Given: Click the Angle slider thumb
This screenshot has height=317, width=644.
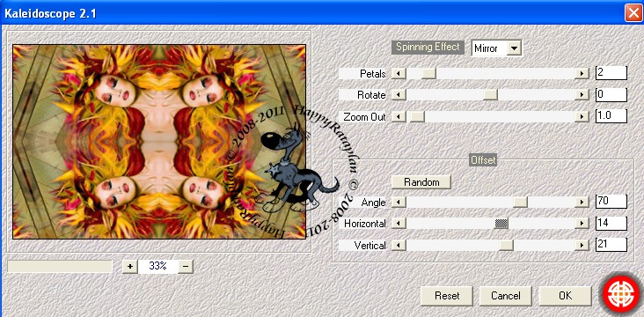Looking at the screenshot, I should (520, 202).
